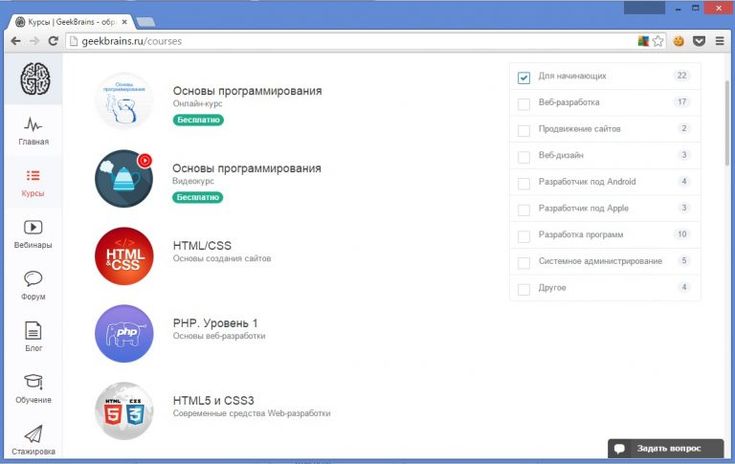Click the purple PHP elephant course icon
735x464 pixels.
point(124,333)
